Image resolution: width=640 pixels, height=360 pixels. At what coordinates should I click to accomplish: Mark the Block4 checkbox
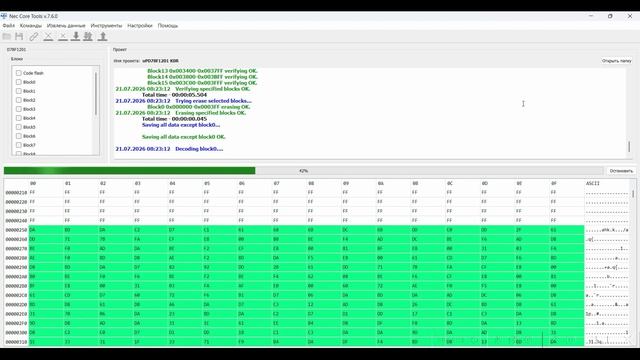pos(18,118)
